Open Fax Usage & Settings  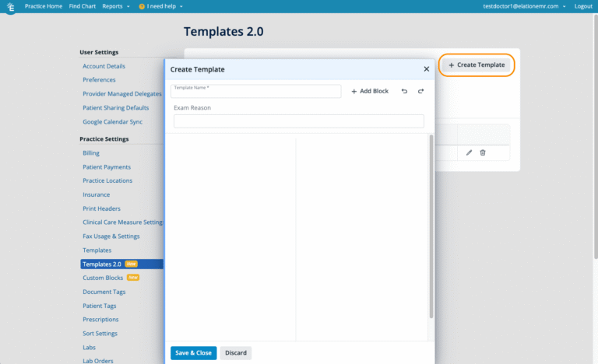(x=111, y=236)
